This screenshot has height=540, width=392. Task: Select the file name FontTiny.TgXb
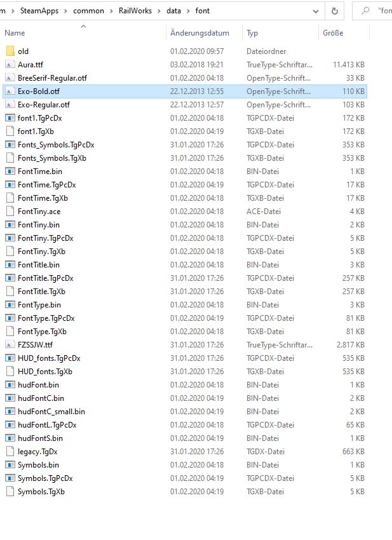41,252
